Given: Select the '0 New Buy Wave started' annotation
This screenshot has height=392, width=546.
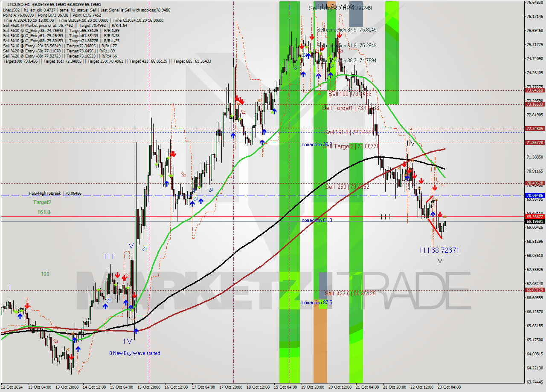Looking at the screenshot, I should pos(135,353).
